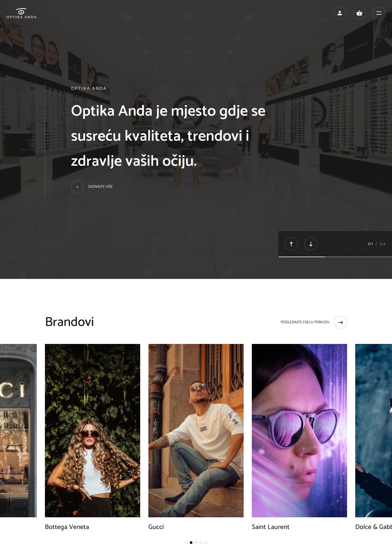This screenshot has width=392, height=560.
Task: Click the Dolce & Gabbana brand photo
Action: [x=373, y=430]
